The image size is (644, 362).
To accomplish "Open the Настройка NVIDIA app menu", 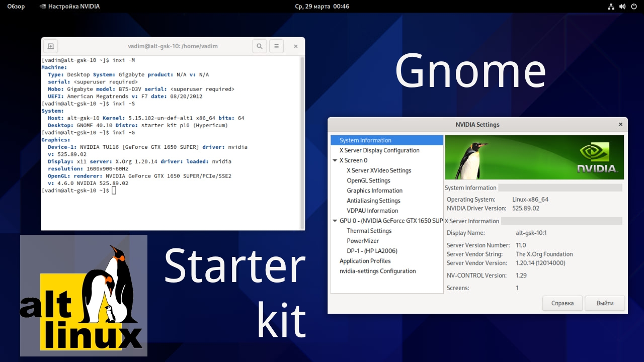I will pyautogui.click(x=69, y=7).
